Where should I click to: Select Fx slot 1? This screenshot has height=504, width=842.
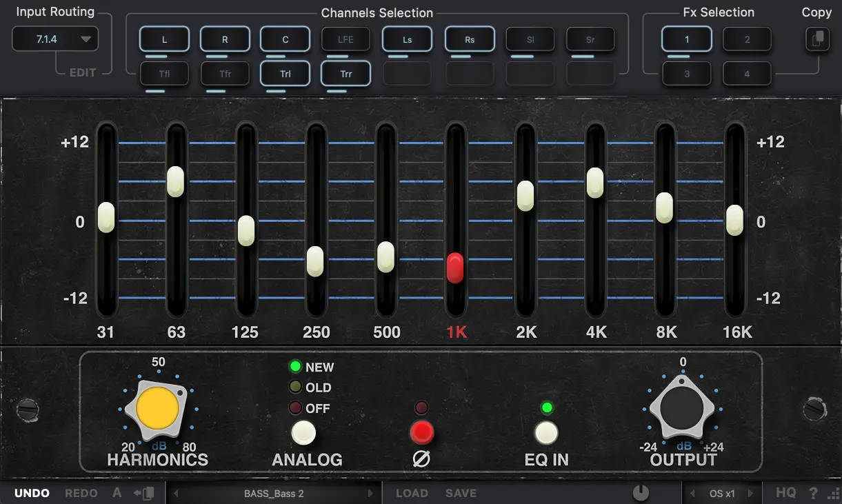tap(687, 39)
